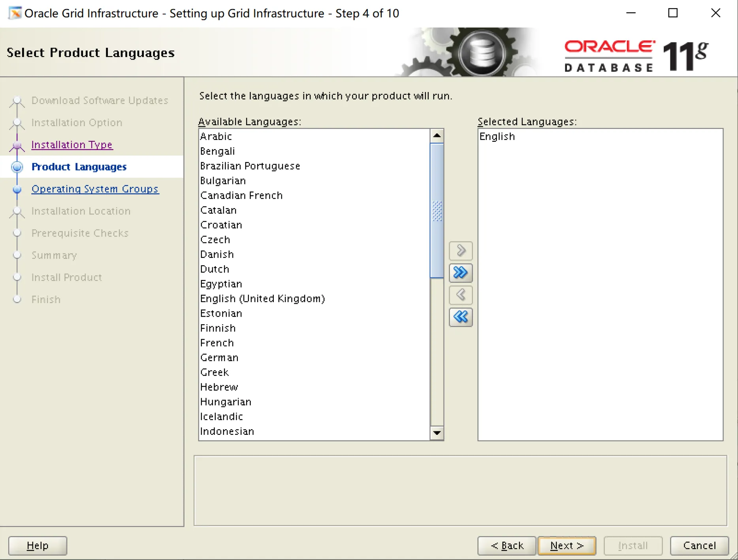This screenshot has width=738, height=560.
Task: Click the Help button
Action: (x=38, y=545)
